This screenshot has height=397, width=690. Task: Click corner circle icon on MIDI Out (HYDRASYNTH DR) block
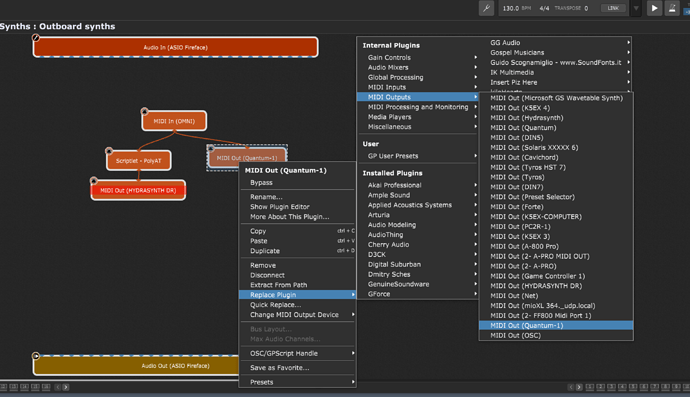pos(93,180)
